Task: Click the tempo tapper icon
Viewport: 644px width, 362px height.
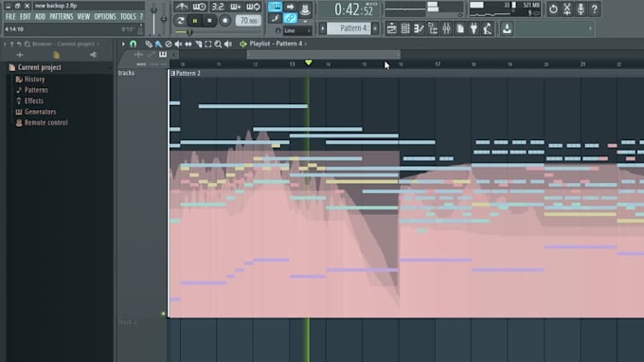Action: click(488, 28)
